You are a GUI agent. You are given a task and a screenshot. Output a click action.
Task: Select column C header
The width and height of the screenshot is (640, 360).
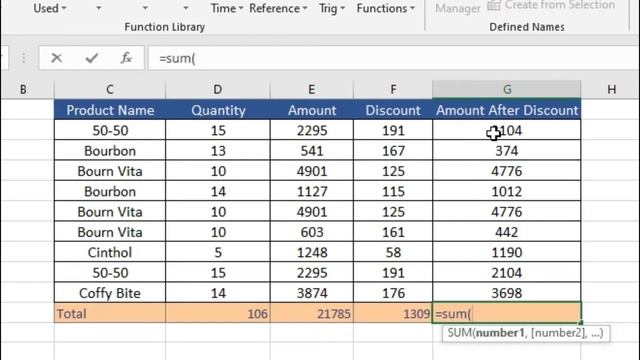(x=110, y=89)
